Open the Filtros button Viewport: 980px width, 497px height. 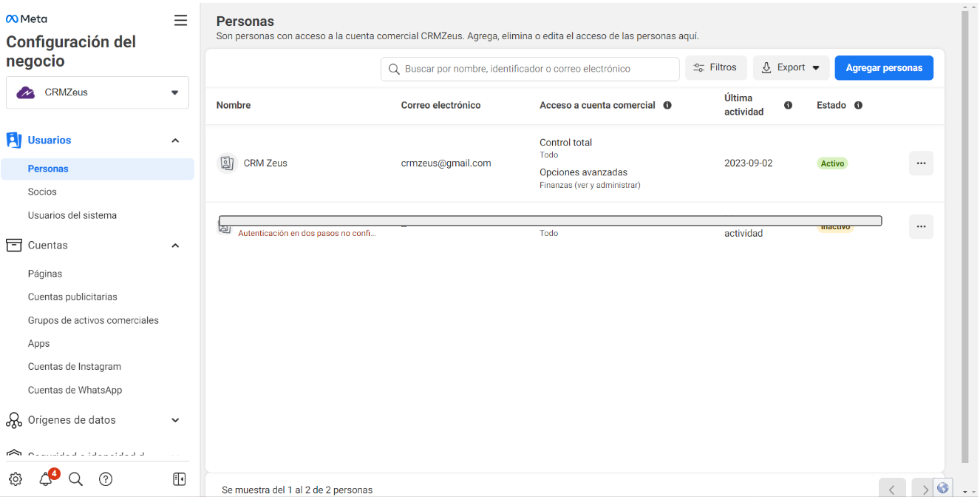coord(715,68)
